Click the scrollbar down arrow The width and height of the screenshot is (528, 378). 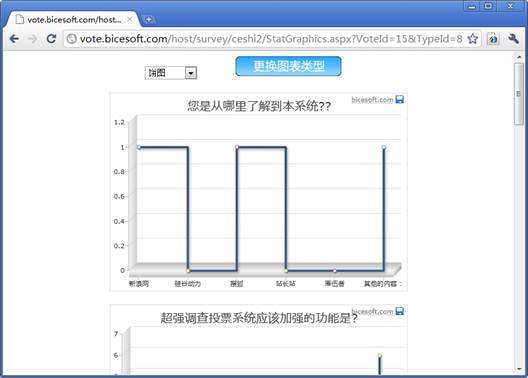[x=519, y=369]
